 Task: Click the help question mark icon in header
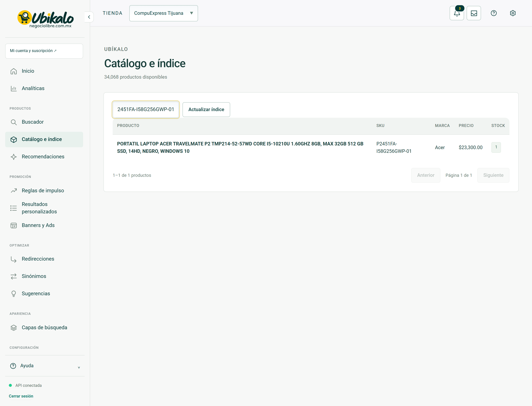pos(494,13)
